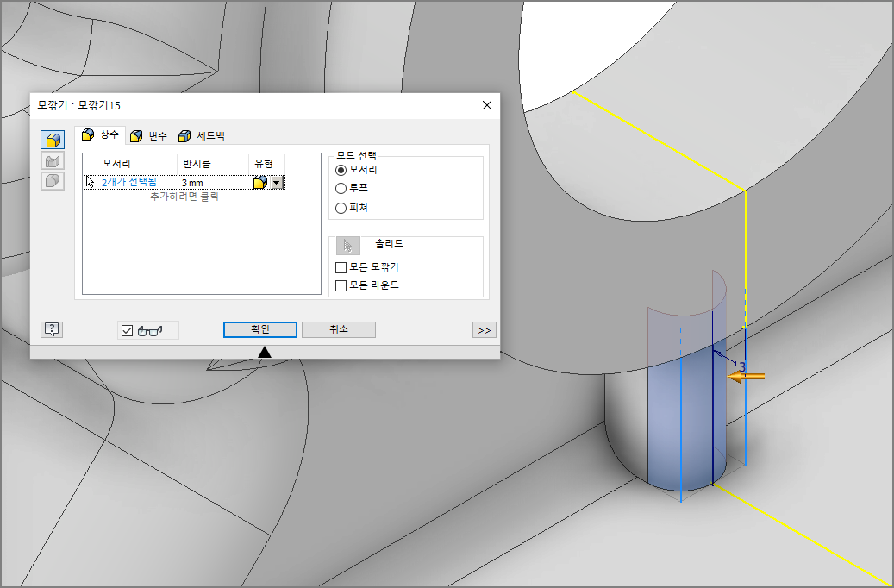894x588 pixels.
Task: Confirm with the 확인 button
Action: pos(260,329)
